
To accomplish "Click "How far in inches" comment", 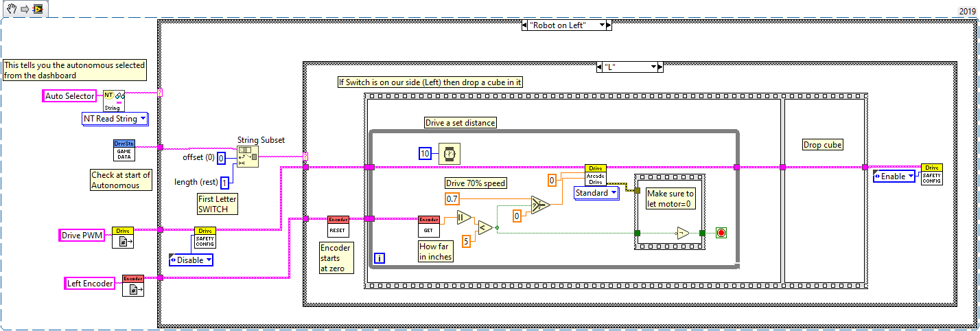I will coord(436,251).
